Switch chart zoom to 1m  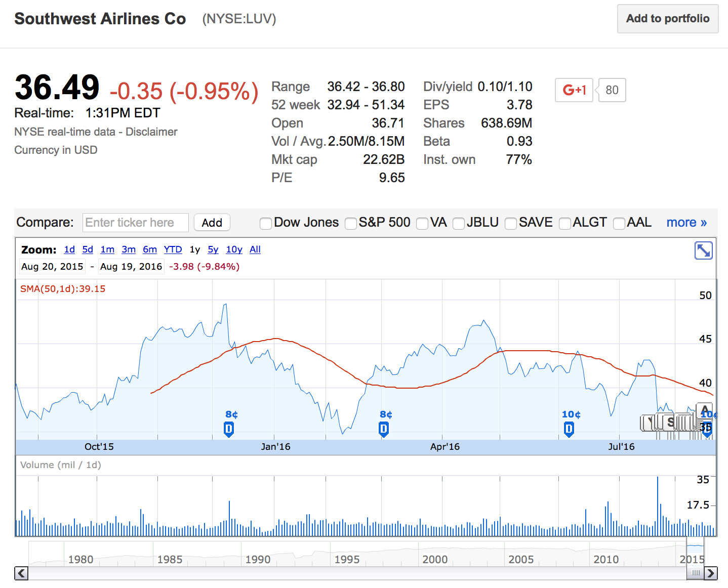(x=107, y=249)
